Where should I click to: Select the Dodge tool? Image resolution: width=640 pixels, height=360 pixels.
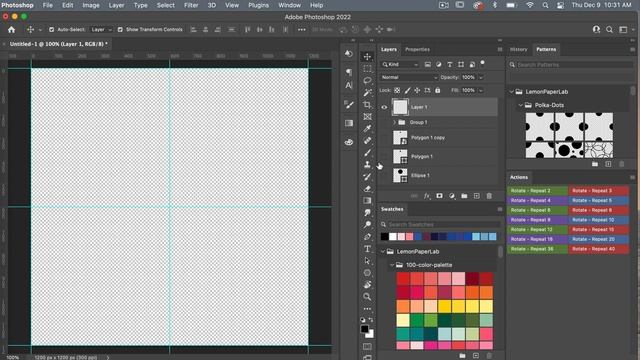point(367,224)
